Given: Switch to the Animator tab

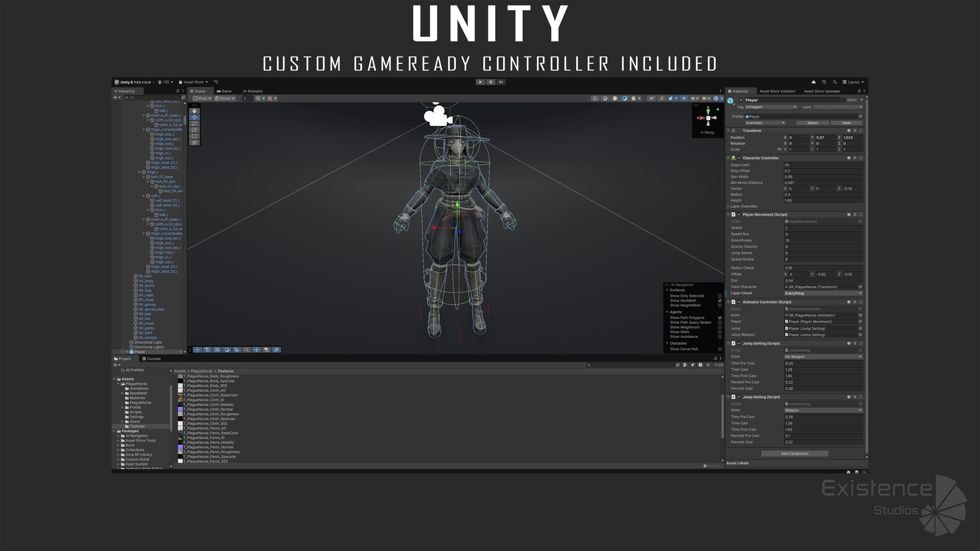Looking at the screenshot, I should click(x=253, y=91).
